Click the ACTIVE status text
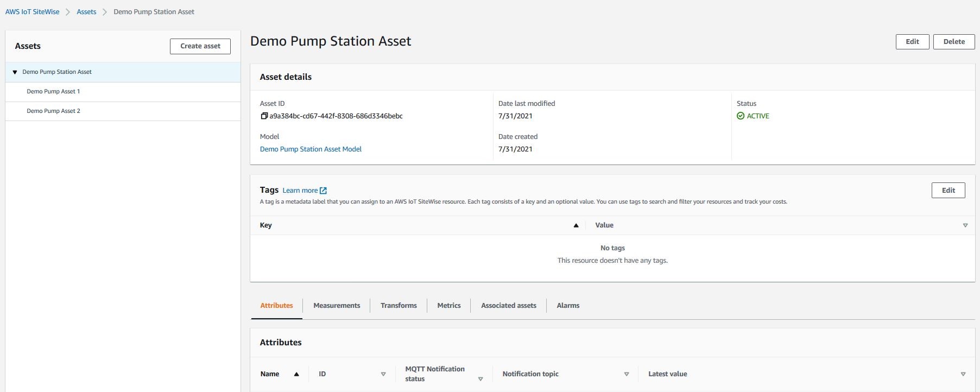Screen dimensions: 980x392 click(758, 116)
